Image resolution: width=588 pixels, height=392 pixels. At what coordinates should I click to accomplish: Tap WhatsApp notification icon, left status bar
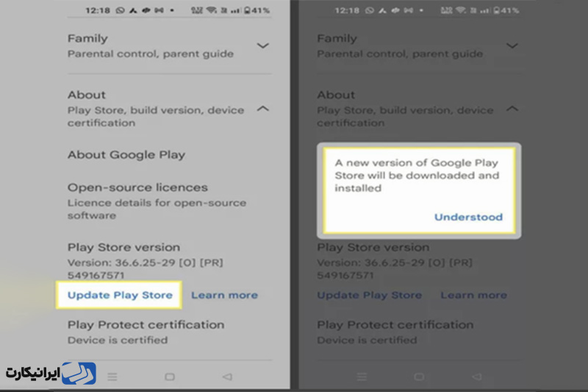[120, 10]
